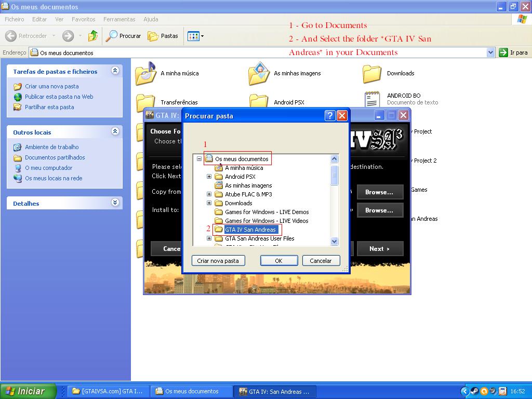This screenshot has width=532, height=399.
Task: Click tree scrollbar down arrow
Action: click(x=334, y=241)
